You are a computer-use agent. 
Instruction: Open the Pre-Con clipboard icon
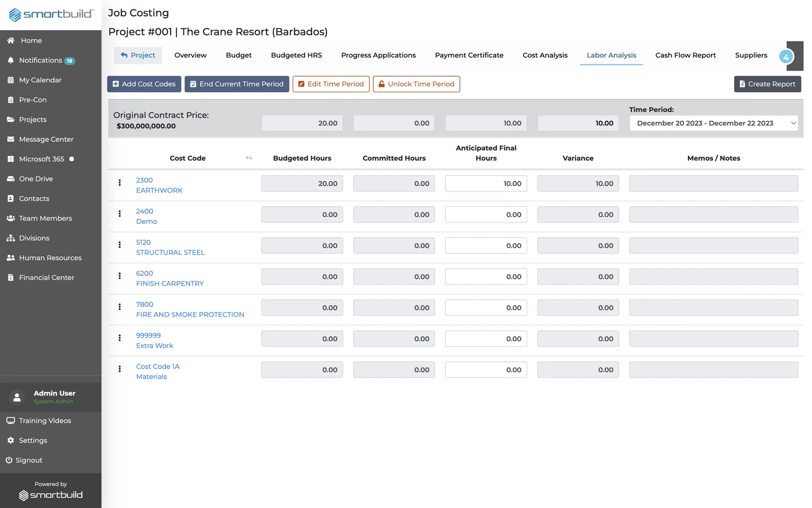click(x=10, y=100)
